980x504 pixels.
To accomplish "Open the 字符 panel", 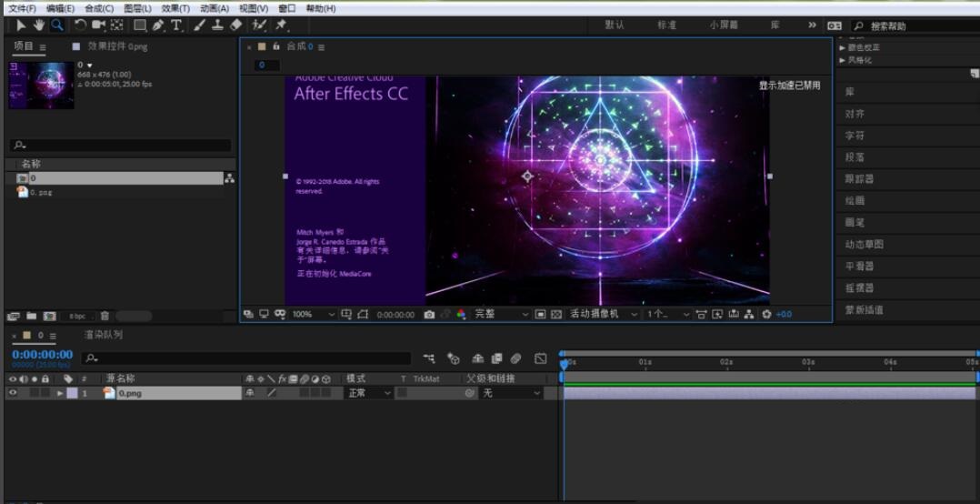I will tap(855, 136).
